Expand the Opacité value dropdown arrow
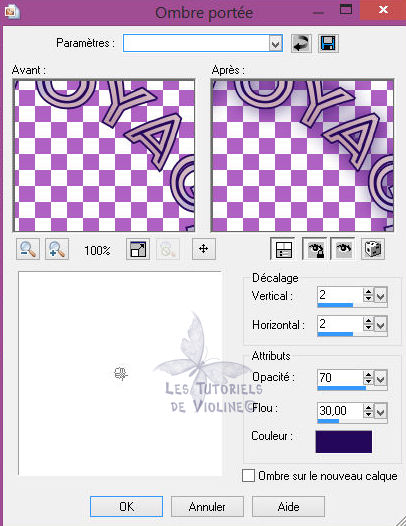The width and height of the screenshot is (406, 526). tap(380, 379)
